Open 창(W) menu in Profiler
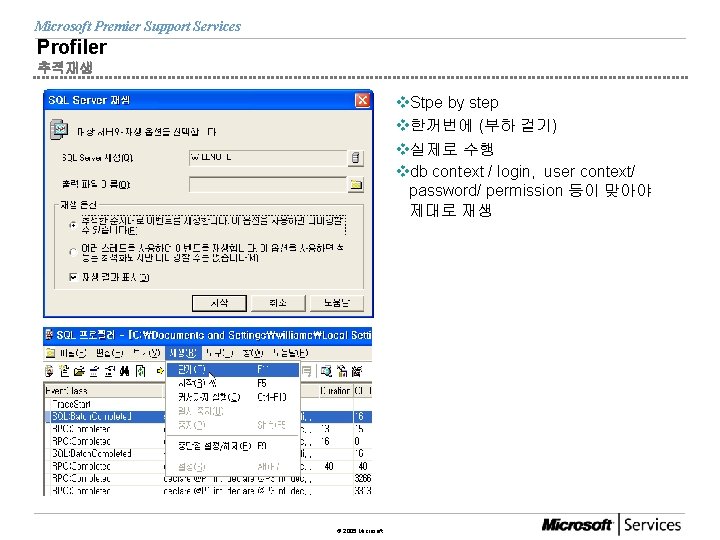Screen dimensions: 720x540 [x=253, y=353]
